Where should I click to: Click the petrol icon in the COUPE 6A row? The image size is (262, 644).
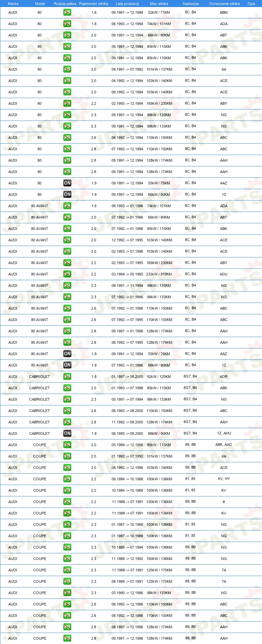[67, 456]
